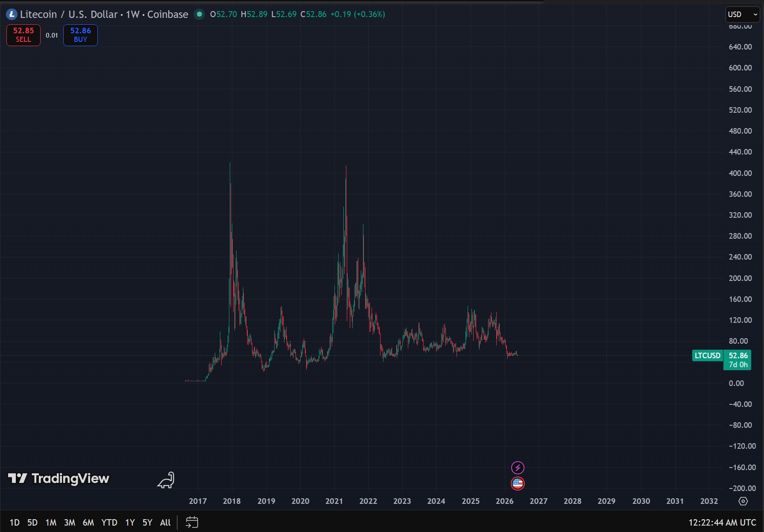
Task: Select the All time range
Action: (x=165, y=522)
